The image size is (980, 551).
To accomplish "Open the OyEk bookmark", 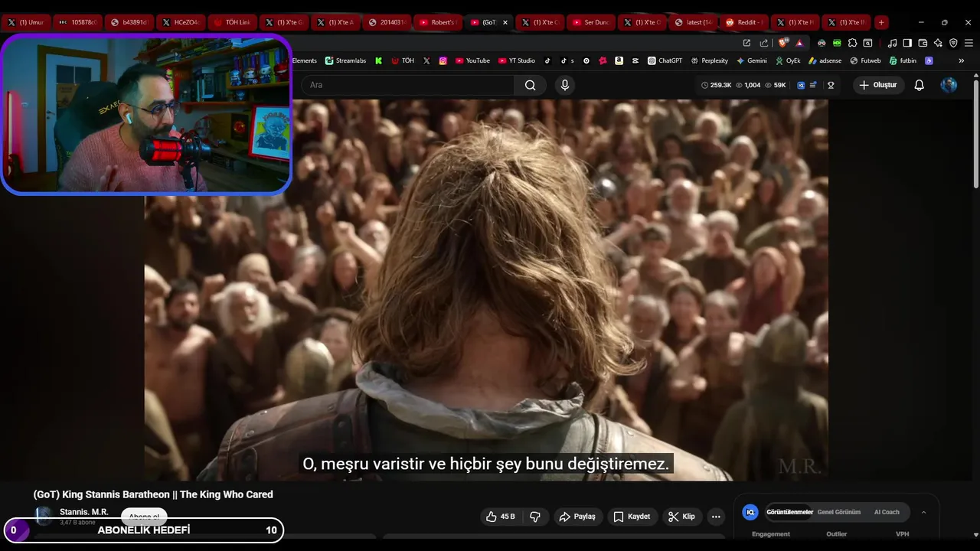I will [788, 60].
